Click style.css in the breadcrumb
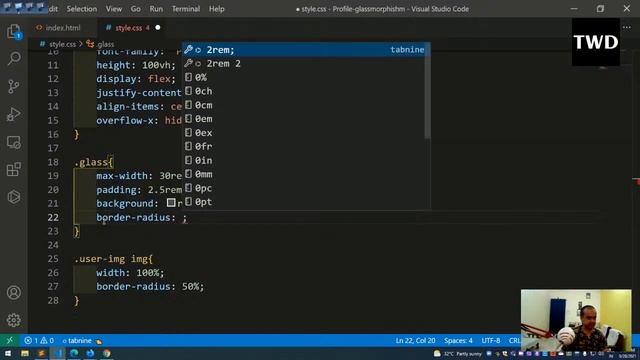 coord(62,44)
